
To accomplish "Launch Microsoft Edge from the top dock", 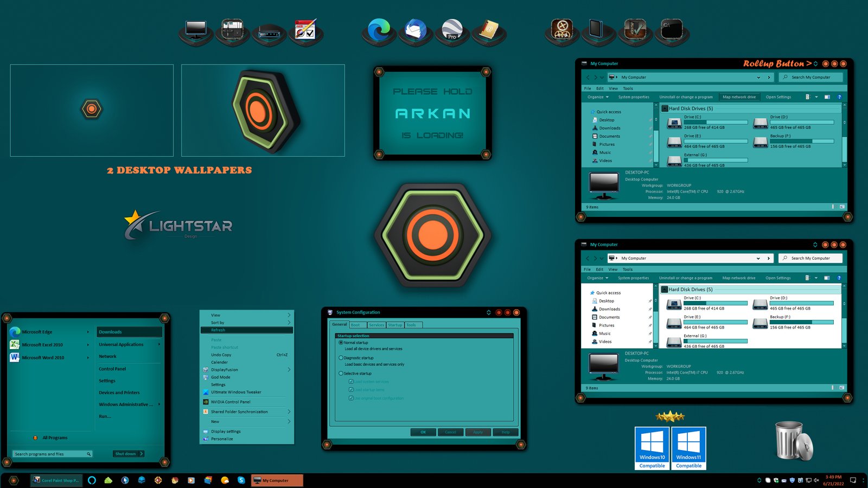I will click(x=379, y=29).
